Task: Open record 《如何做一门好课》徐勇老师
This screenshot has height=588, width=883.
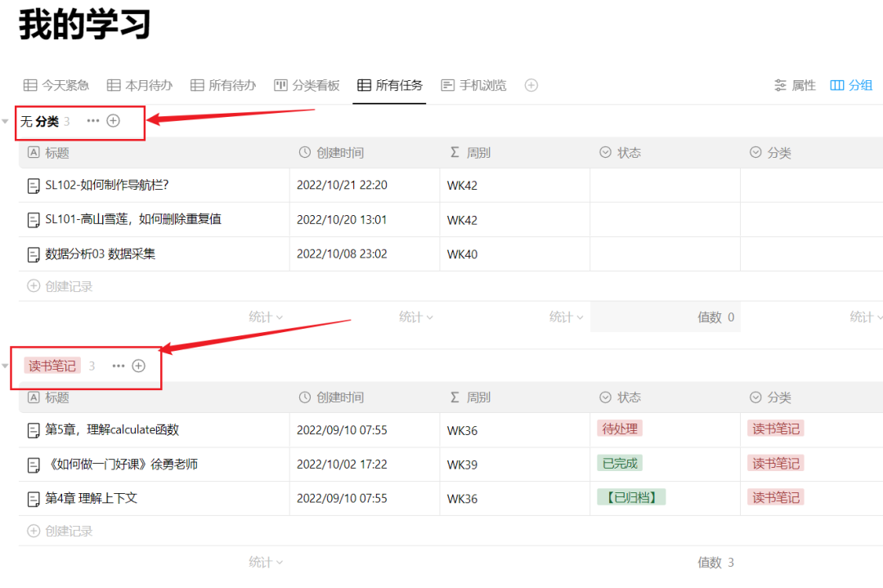Action: pos(122,464)
